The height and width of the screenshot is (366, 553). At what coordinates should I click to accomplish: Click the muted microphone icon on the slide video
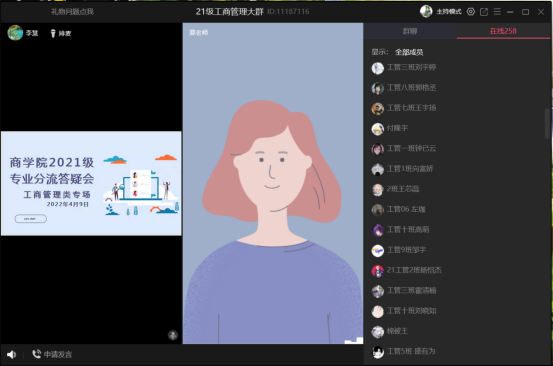(x=173, y=335)
